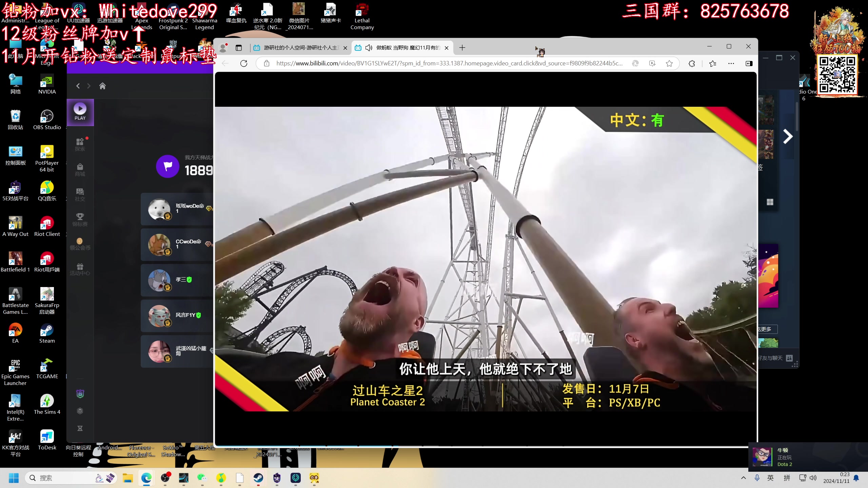Toggle the microphone icon in the system tray

click(757, 478)
